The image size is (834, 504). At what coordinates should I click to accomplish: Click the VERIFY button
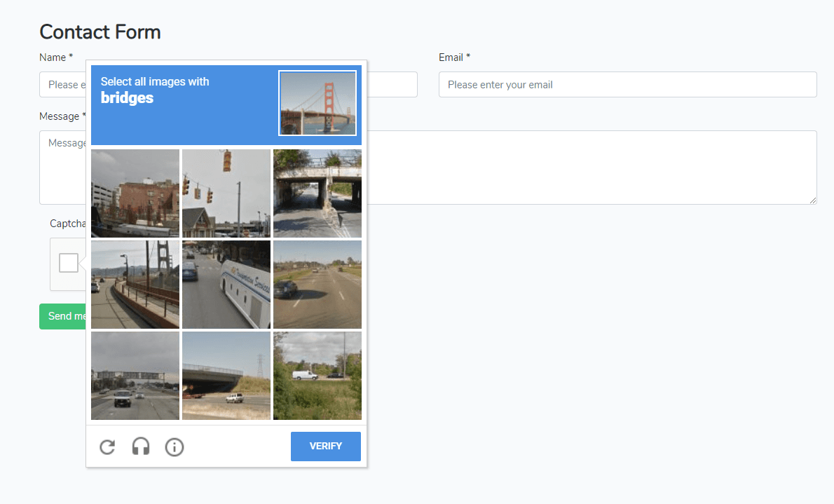click(x=325, y=446)
